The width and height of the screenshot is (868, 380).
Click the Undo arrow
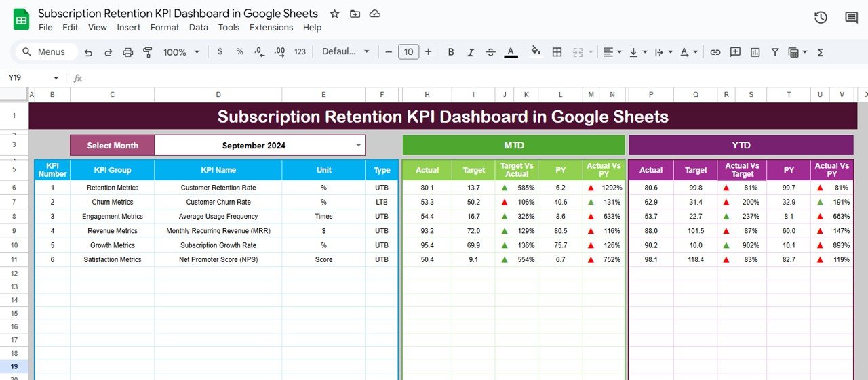[90, 52]
